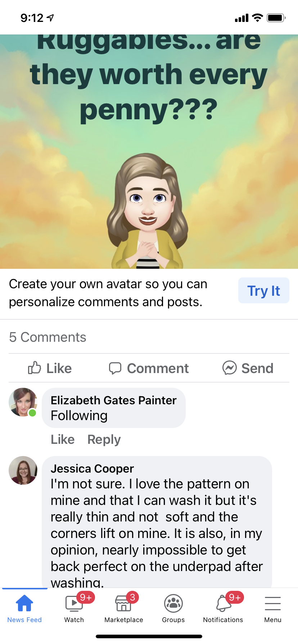Tap the battery status icon

pos(276,18)
